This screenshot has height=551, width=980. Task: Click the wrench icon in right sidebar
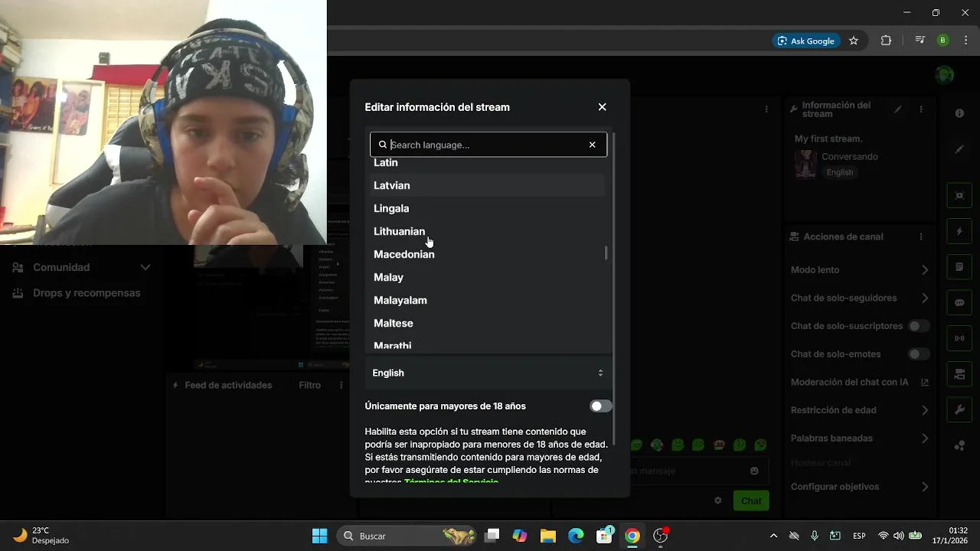point(959,409)
